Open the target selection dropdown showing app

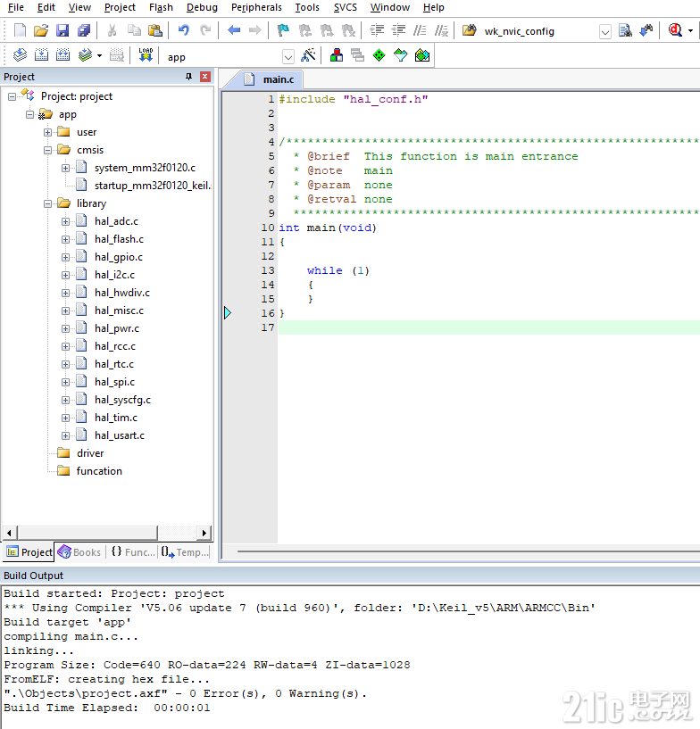[288, 57]
